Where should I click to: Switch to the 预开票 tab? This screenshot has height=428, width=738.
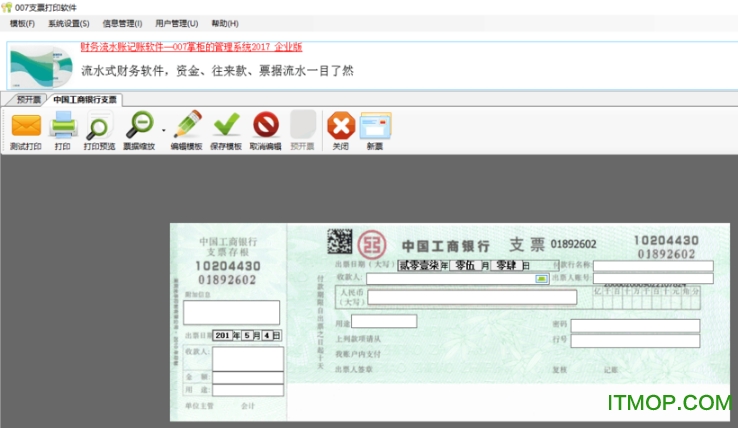pyautogui.click(x=28, y=100)
